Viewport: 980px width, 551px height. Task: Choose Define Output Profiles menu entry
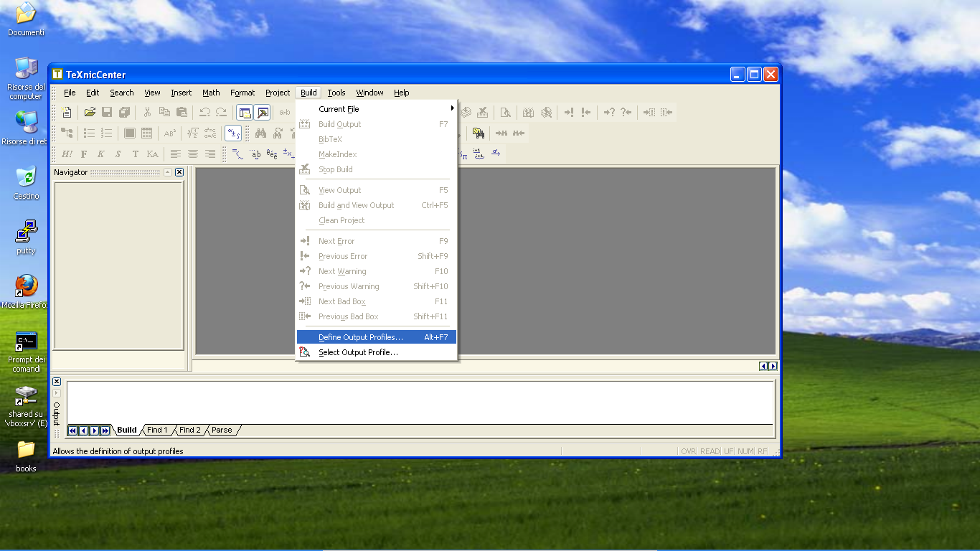coord(377,337)
